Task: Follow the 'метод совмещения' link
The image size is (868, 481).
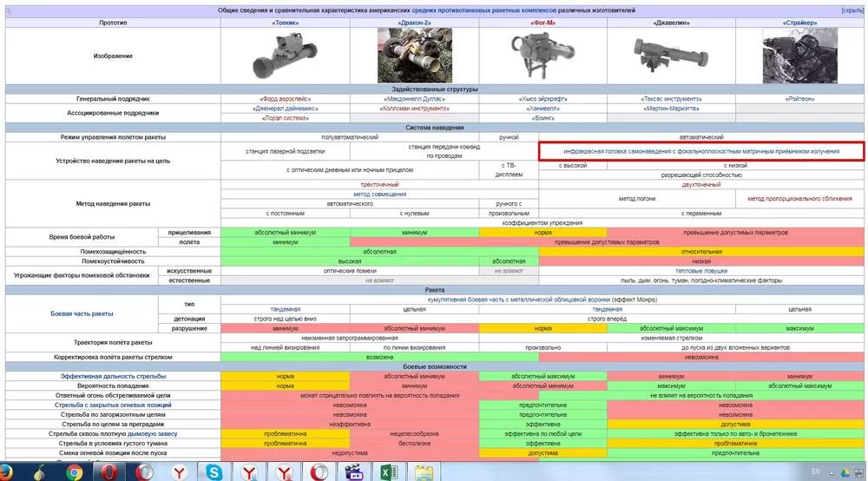Action: pyautogui.click(x=380, y=194)
